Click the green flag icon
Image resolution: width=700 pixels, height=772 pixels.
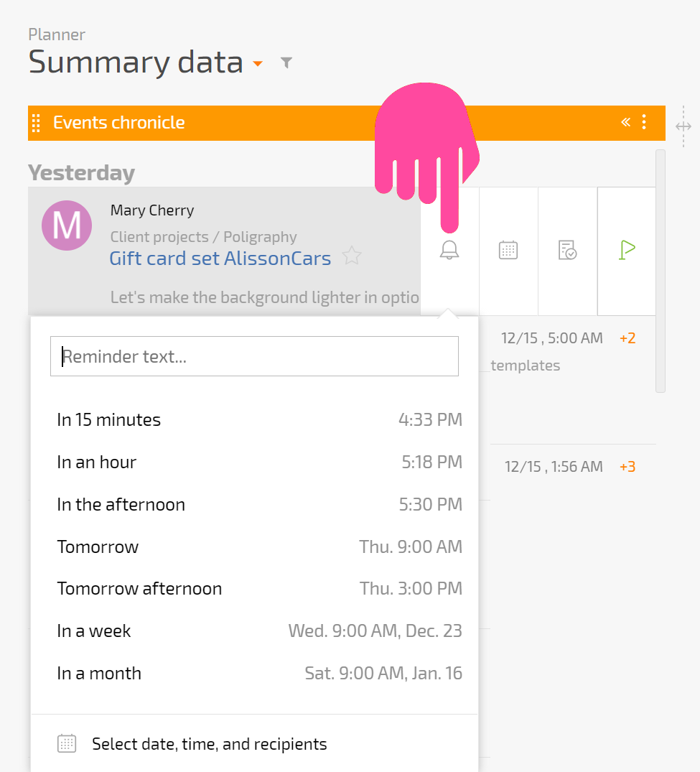coord(627,250)
